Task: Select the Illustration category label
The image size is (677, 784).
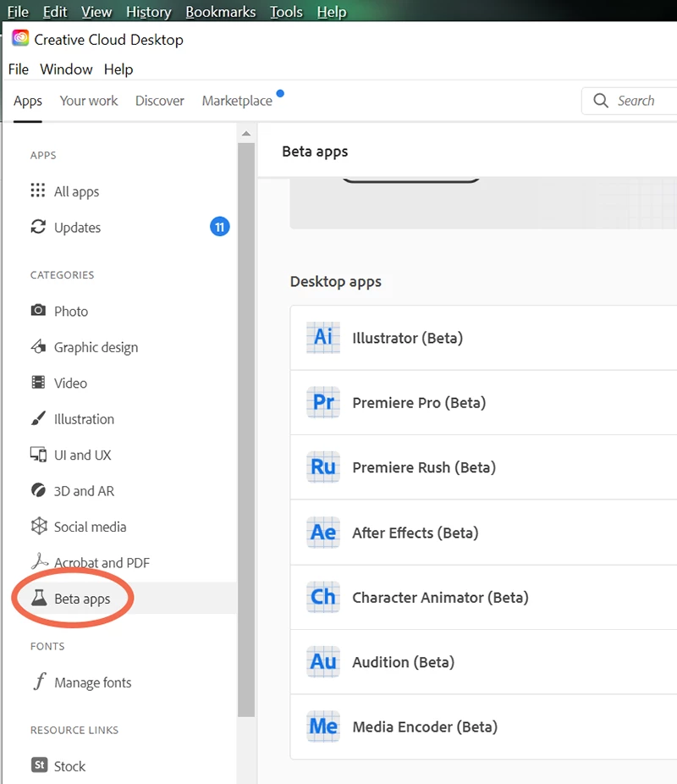Action: [84, 419]
